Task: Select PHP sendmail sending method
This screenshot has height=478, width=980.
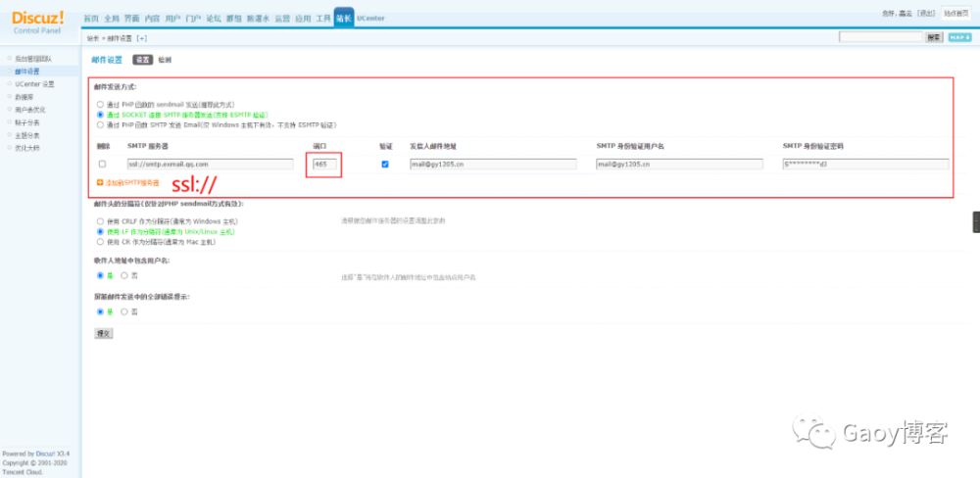Action: [x=100, y=105]
